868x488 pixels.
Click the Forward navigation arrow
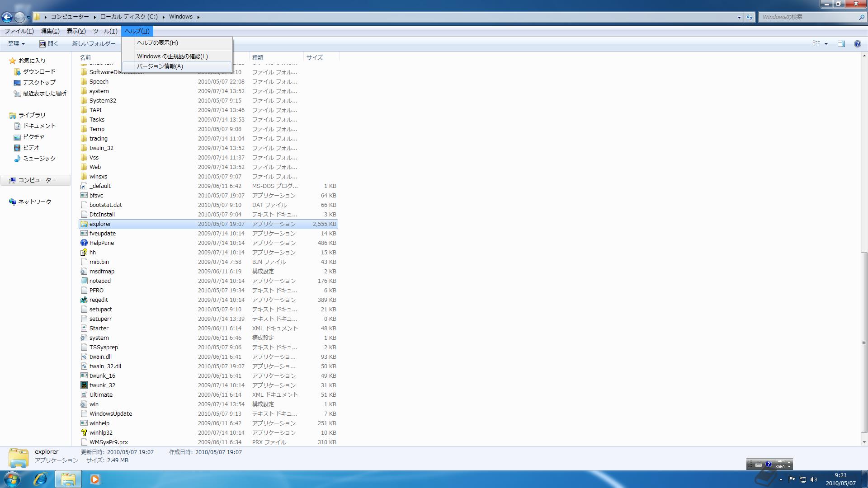(x=19, y=17)
